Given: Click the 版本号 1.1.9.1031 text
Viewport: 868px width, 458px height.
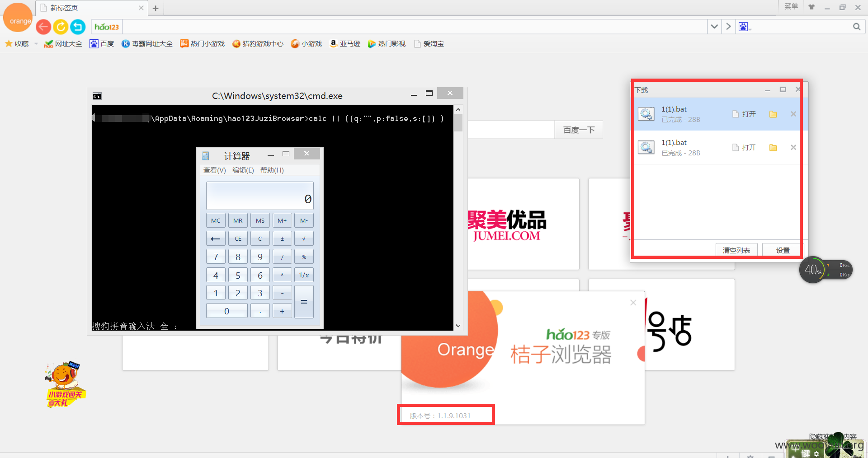Looking at the screenshot, I should 440,416.
